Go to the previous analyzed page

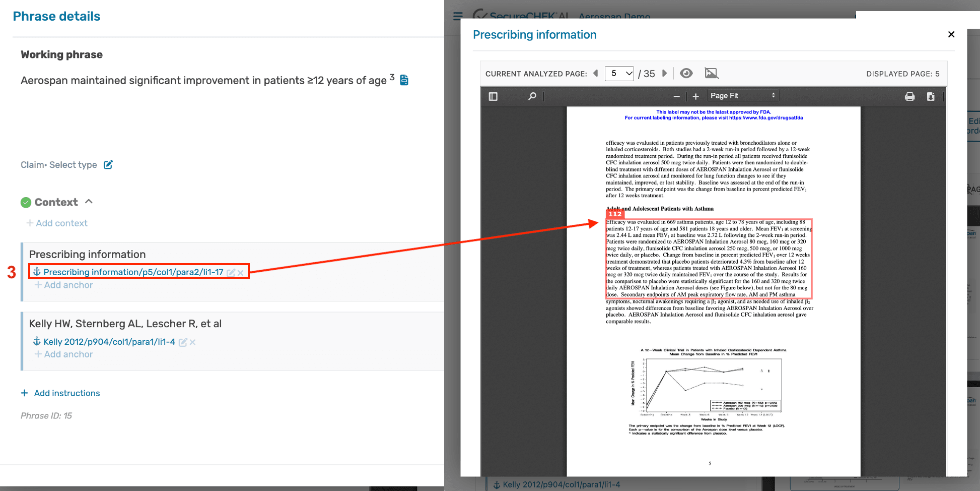596,74
